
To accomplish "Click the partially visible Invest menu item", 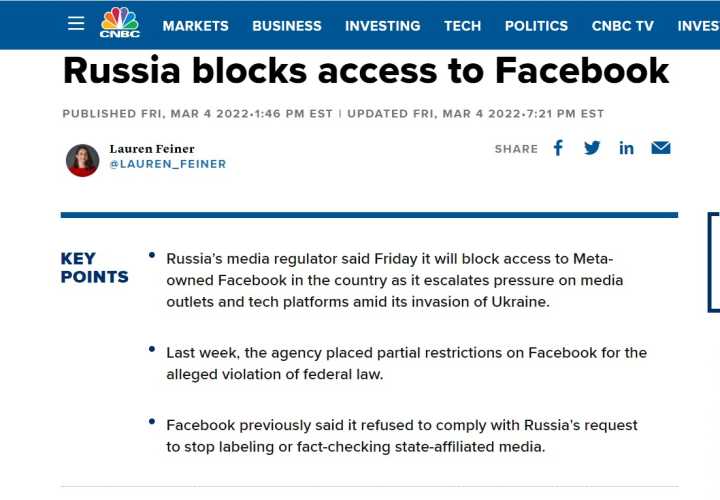I will pos(698,26).
